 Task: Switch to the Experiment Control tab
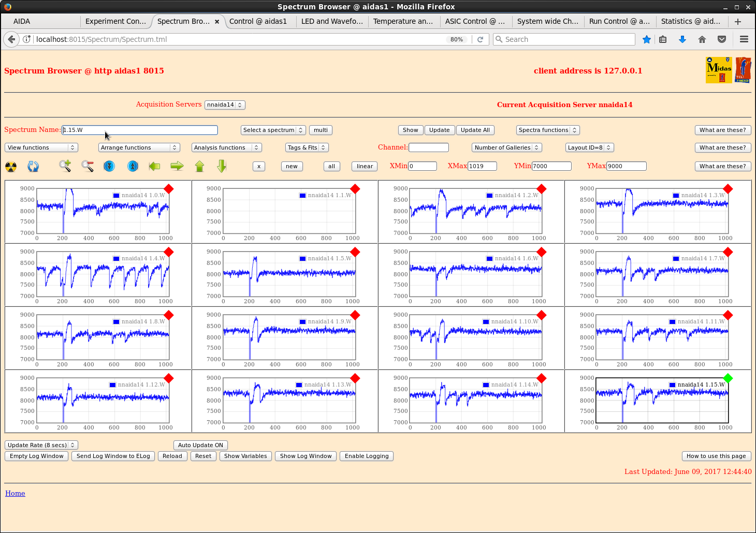click(116, 21)
